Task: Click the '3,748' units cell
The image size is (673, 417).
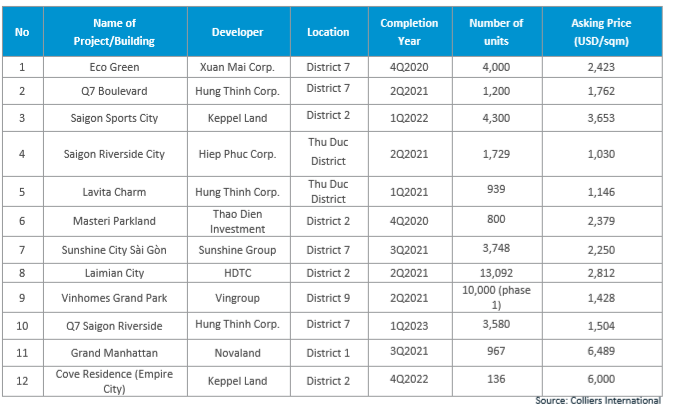Action: click(x=497, y=250)
